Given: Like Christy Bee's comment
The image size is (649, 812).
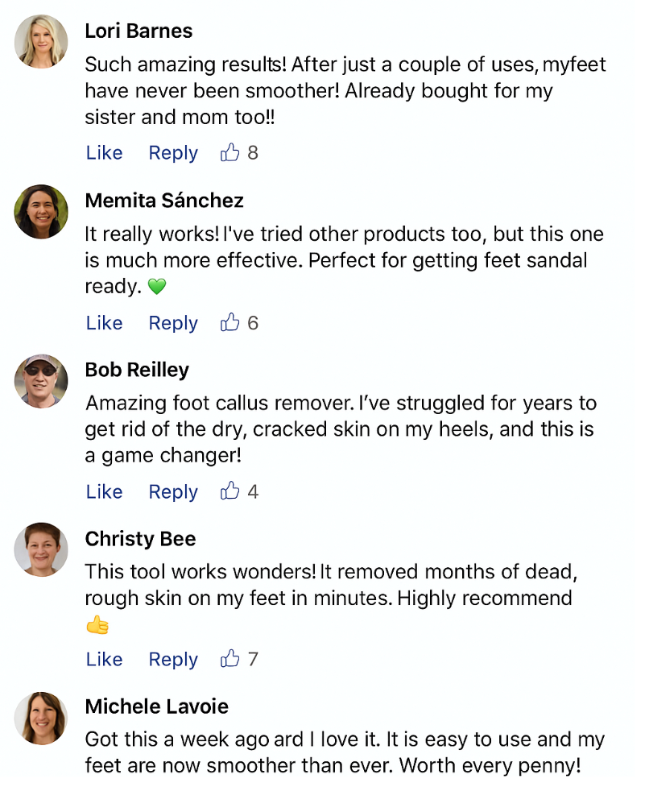Looking at the screenshot, I should [x=104, y=659].
